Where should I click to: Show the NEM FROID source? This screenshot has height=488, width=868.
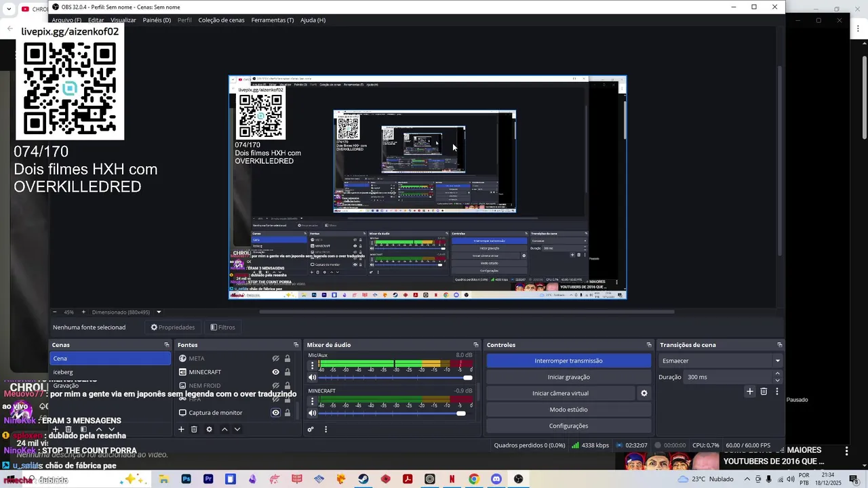click(x=276, y=386)
